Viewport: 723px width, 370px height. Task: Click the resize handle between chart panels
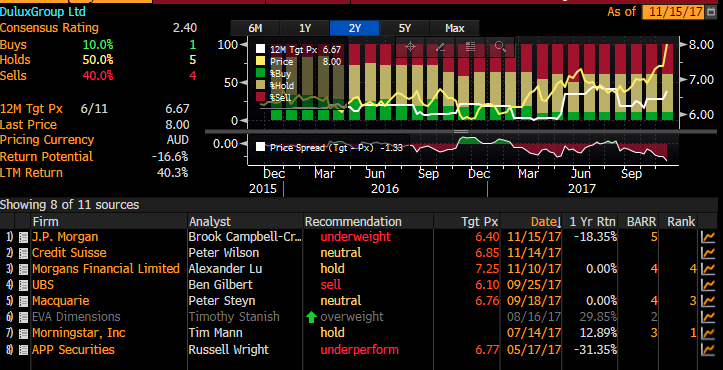coord(461,131)
